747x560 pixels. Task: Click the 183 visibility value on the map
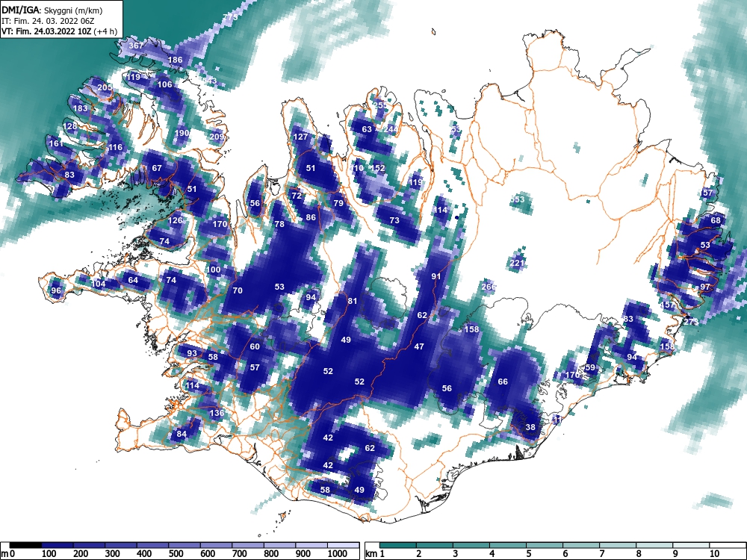tap(80, 108)
